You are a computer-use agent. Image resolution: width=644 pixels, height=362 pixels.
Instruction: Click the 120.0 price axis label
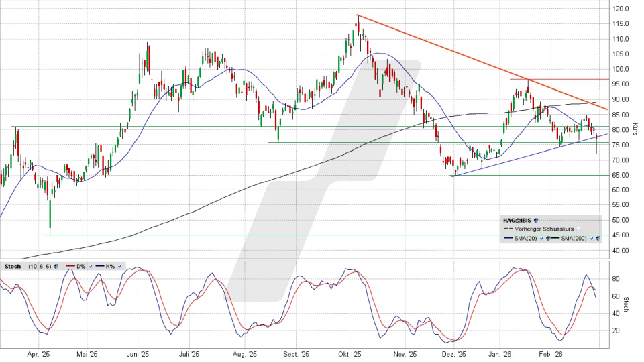point(620,9)
